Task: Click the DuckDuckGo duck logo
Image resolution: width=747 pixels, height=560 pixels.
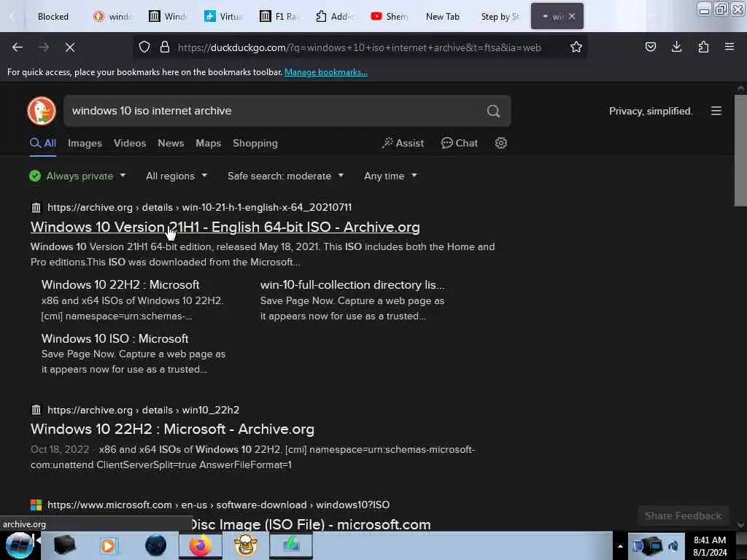Action: (x=42, y=111)
